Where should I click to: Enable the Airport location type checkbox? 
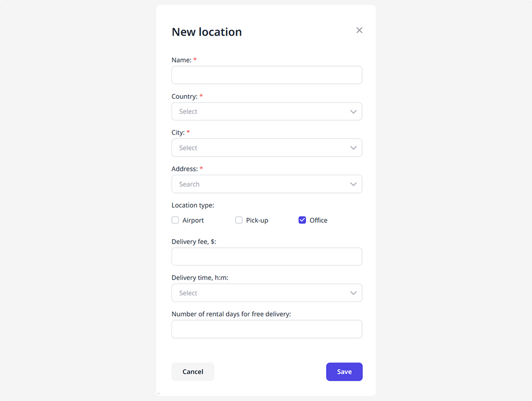point(175,220)
